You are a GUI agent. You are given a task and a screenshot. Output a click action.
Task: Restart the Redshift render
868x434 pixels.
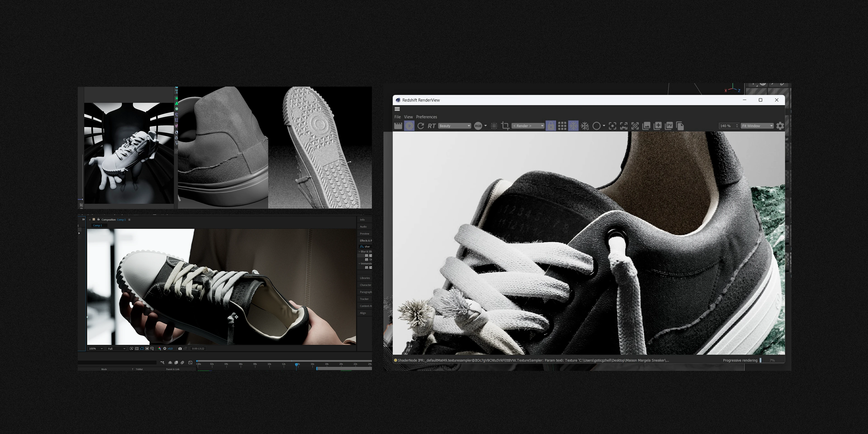click(x=421, y=126)
